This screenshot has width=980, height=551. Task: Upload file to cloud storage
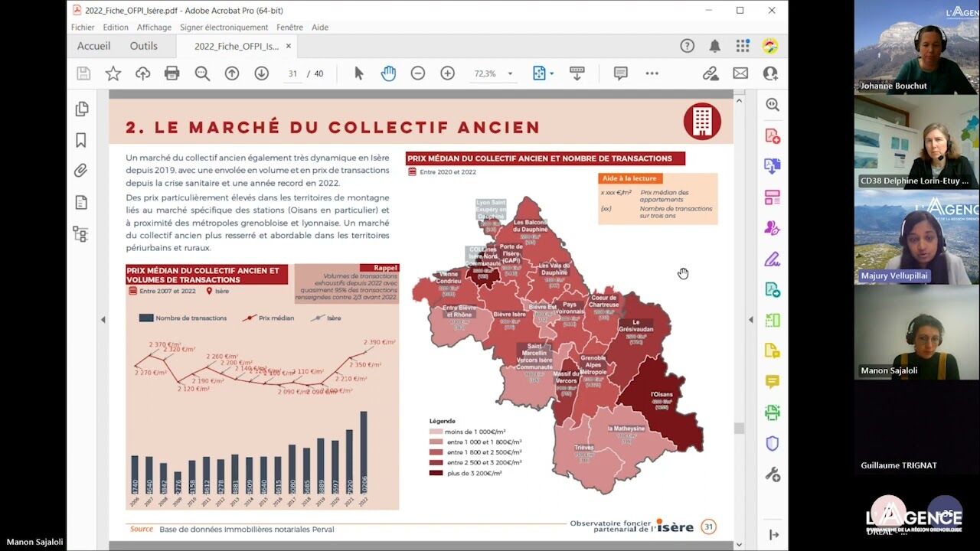tap(142, 73)
